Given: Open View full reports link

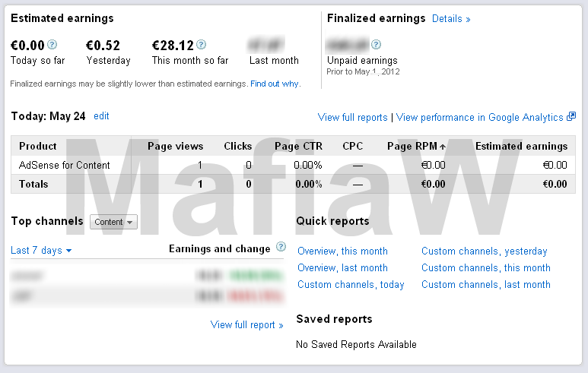Looking at the screenshot, I should (352, 118).
